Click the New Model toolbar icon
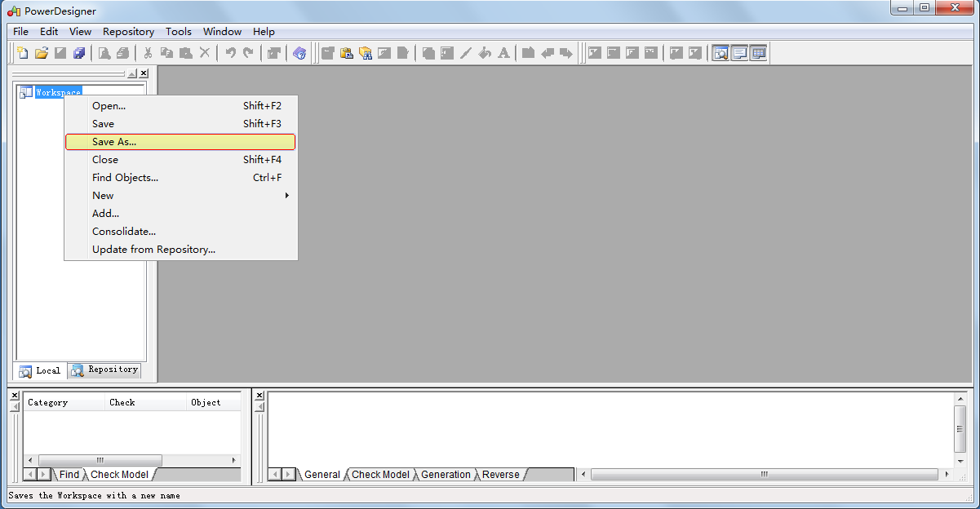This screenshot has width=980, height=509. pyautogui.click(x=22, y=53)
